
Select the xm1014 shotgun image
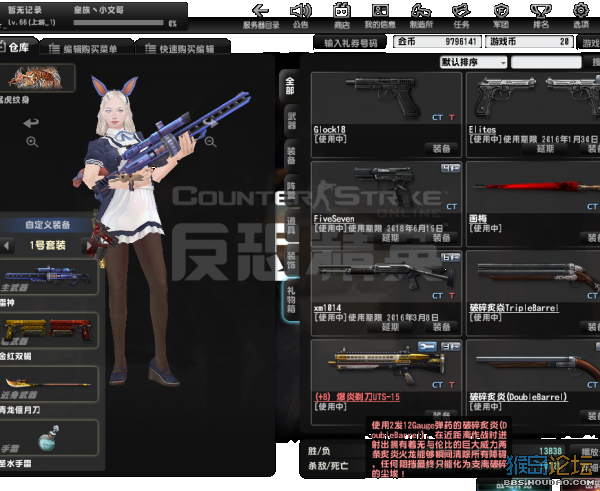[386, 277]
